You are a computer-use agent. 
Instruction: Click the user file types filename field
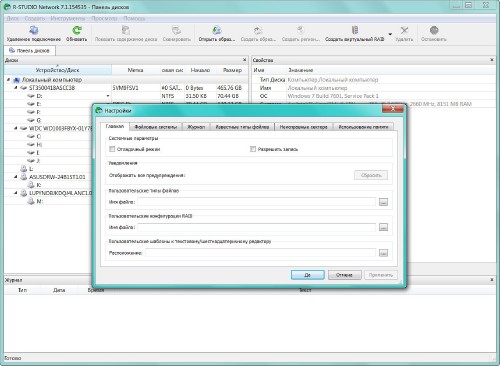(x=257, y=202)
